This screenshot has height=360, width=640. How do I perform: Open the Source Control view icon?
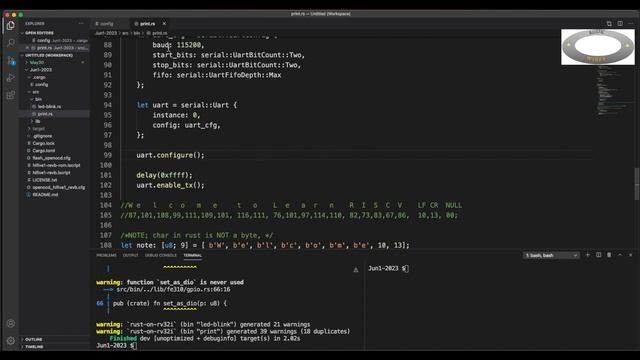click(x=11, y=60)
